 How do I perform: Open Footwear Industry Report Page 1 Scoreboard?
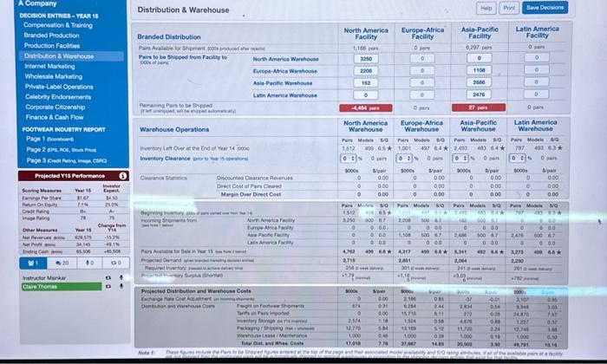click(x=50, y=139)
